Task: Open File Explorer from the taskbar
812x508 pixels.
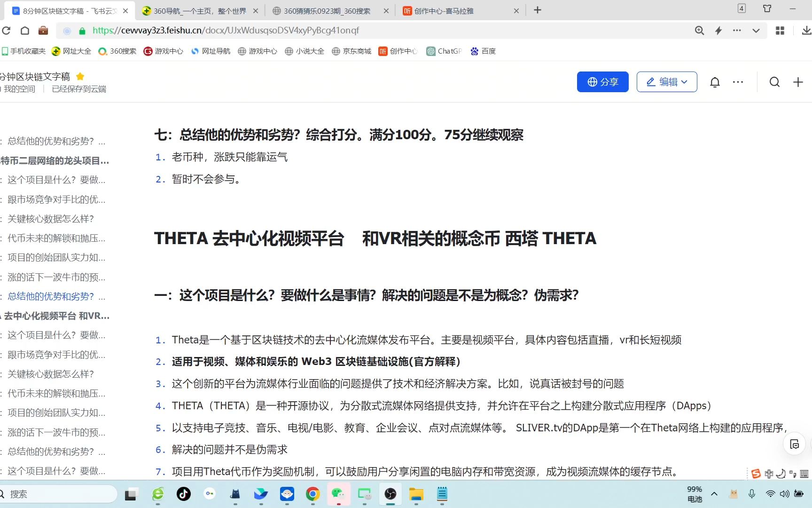Action: click(x=416, y=494)
